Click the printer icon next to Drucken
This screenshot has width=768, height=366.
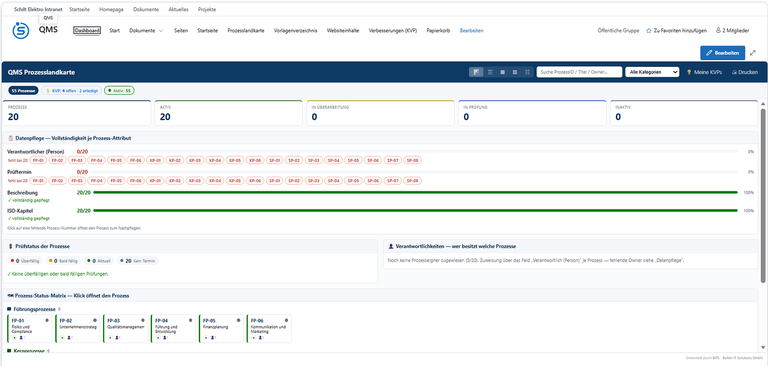coord(734,72)
